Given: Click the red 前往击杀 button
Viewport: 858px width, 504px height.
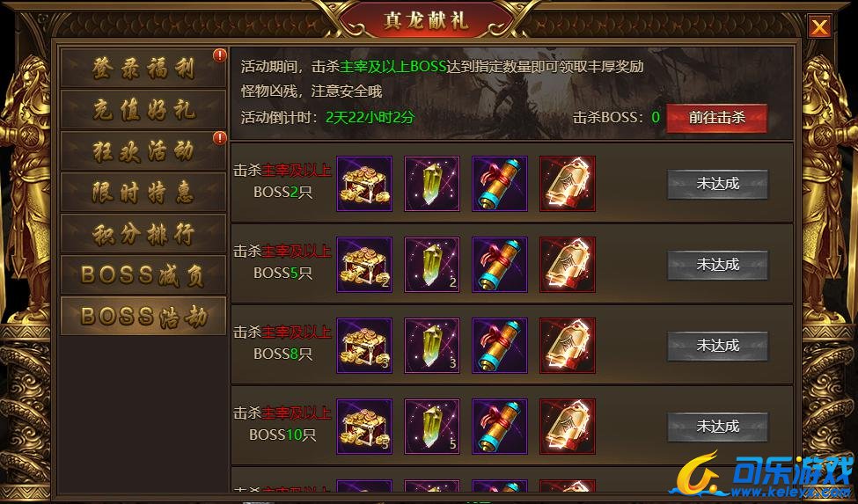Looking at the screenshot, I should tap(717, 118).
